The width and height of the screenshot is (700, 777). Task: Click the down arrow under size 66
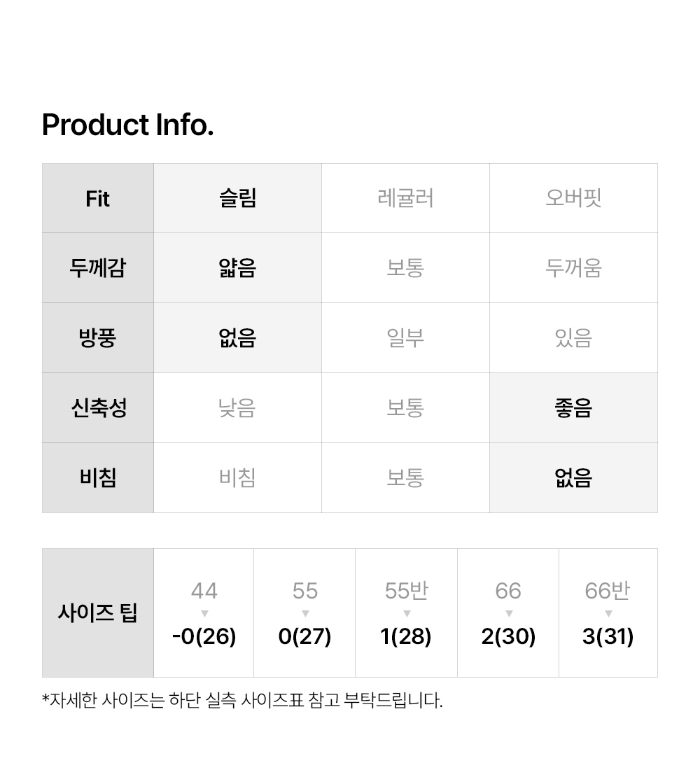509,614
